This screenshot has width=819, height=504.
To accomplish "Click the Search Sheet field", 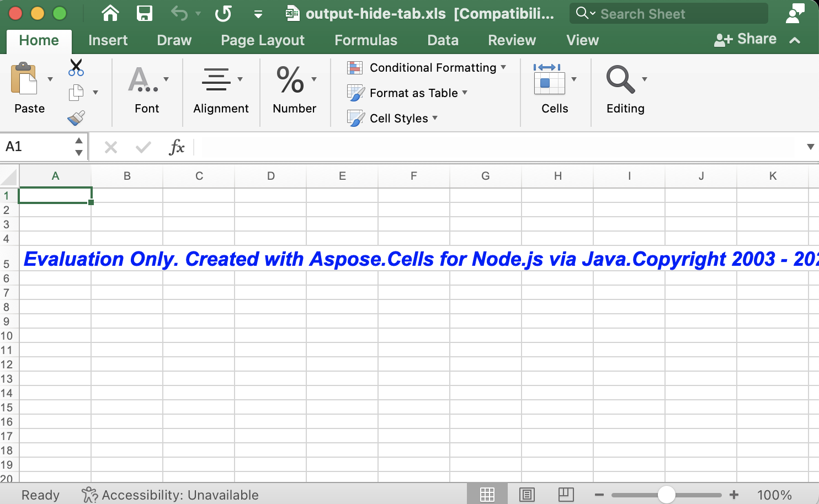I will click(x=662, y=13).
